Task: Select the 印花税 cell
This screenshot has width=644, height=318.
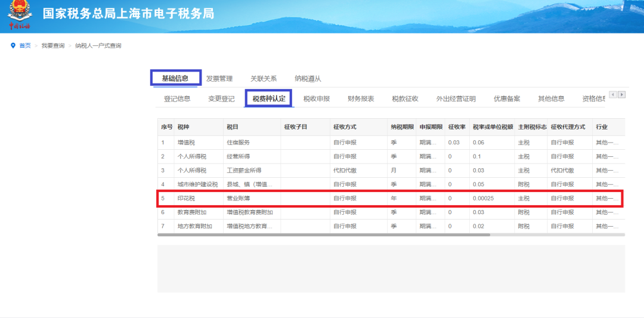Action: click(186, 199)
